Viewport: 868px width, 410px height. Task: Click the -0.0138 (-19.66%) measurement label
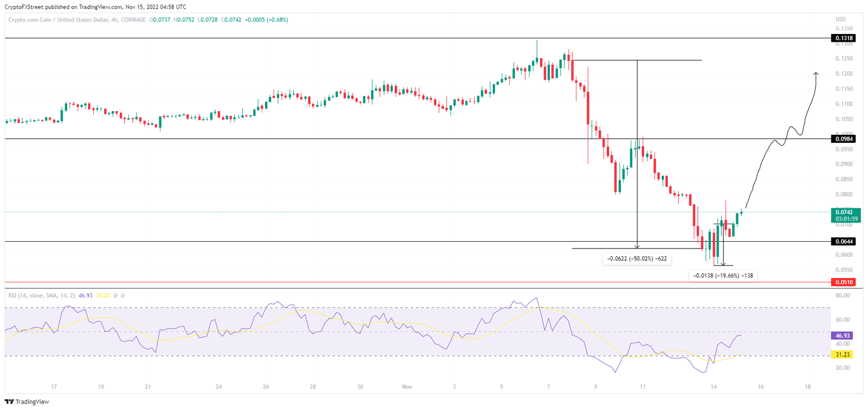724,276
